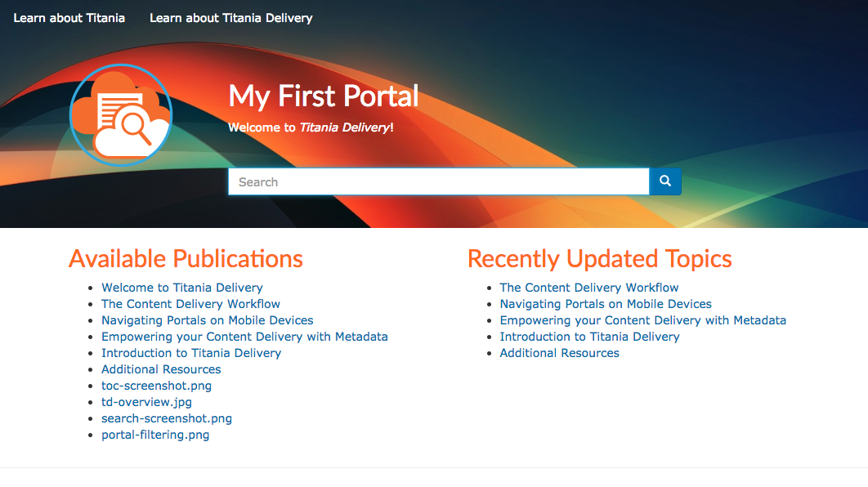Click the My First Portal title

[324, 96]
